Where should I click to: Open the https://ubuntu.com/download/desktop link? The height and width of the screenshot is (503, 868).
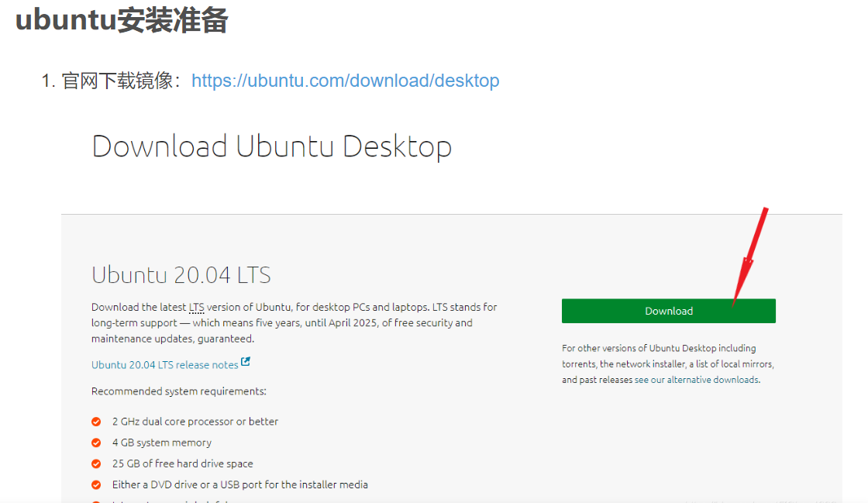tap(346, 80)
